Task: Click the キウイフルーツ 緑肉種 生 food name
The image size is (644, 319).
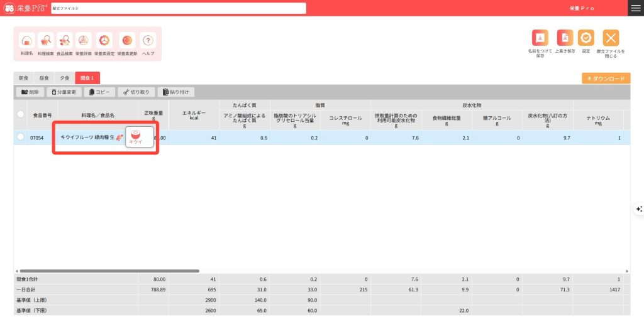Action: tap(87, 138)
